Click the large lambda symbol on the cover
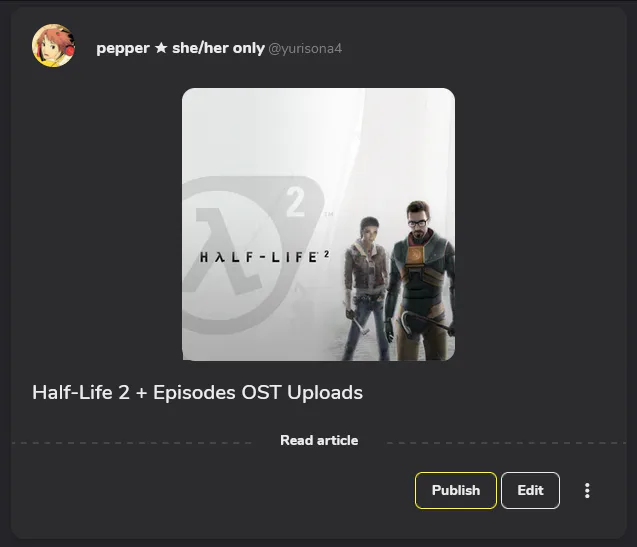This screenshot has width=637, height=547. (228, 251)
